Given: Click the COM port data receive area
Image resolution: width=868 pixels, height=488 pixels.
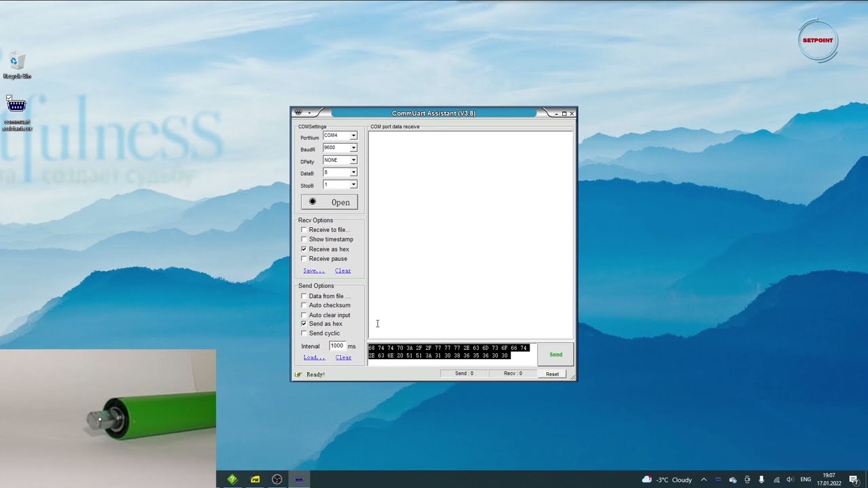Looking at the screenshot, I should click(471, 235).
